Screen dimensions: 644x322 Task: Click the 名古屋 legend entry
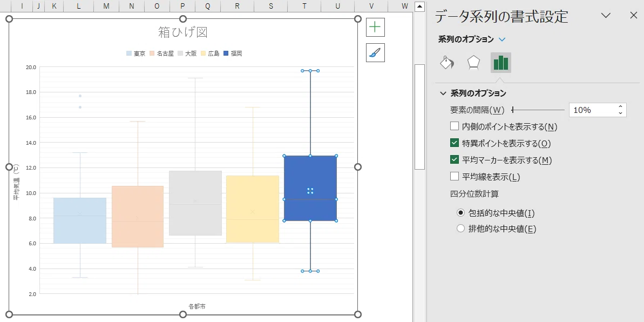click(x=162, y=53)
